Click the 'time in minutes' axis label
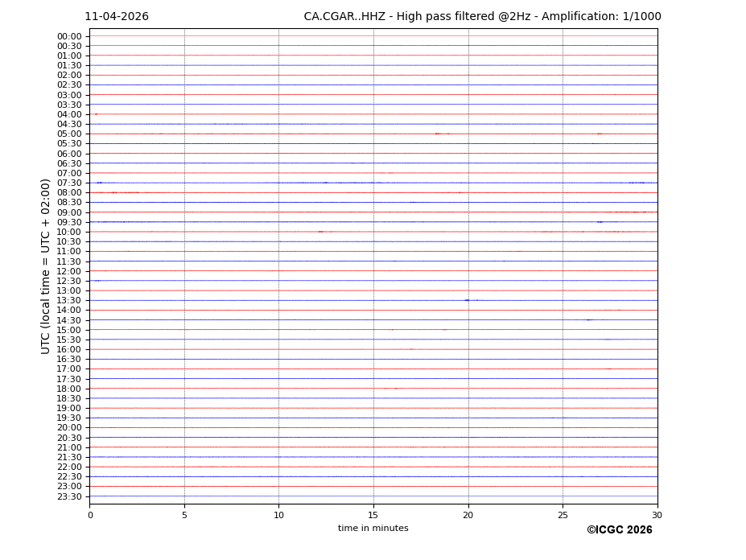Screen dimensions: 746x560 [x=373, y=529]
